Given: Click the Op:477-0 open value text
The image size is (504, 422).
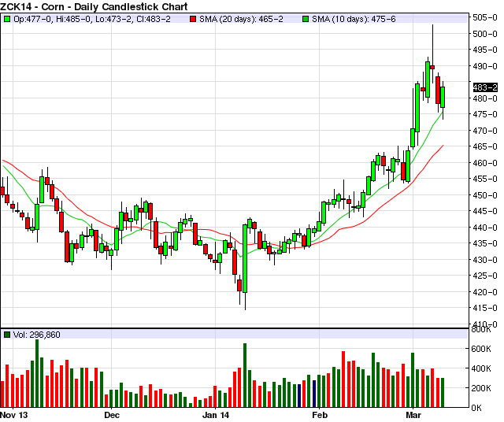Looking at the screenshot, I should coord(32,19).
